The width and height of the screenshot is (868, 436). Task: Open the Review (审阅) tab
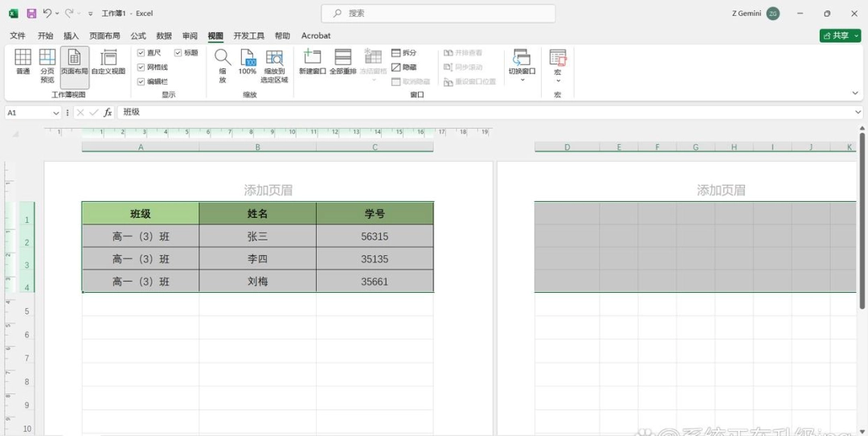(190, 35)
